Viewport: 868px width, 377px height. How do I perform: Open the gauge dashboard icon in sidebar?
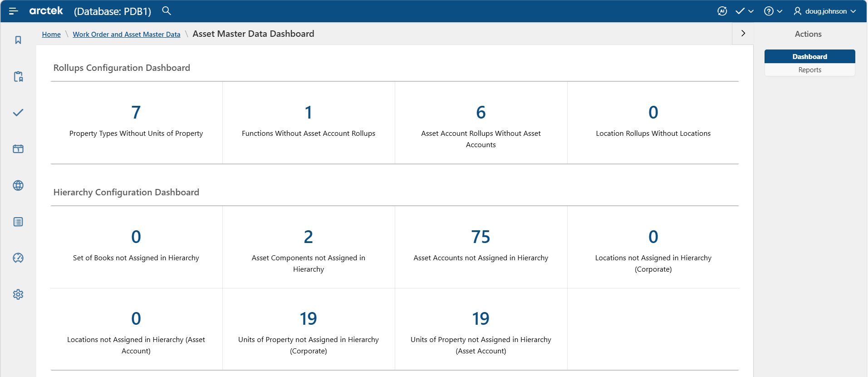click(x=18, y=258)
